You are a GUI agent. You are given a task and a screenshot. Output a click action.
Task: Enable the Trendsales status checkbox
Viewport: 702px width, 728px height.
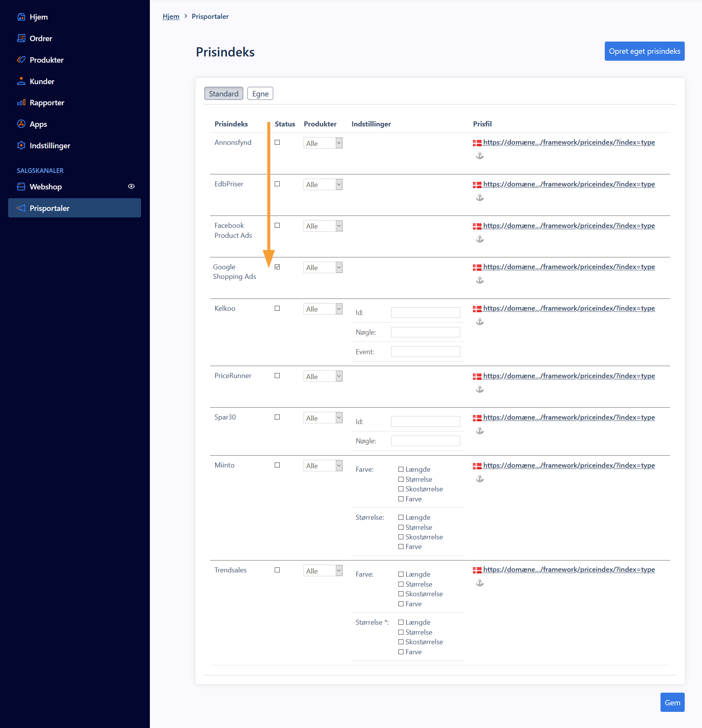277,570
